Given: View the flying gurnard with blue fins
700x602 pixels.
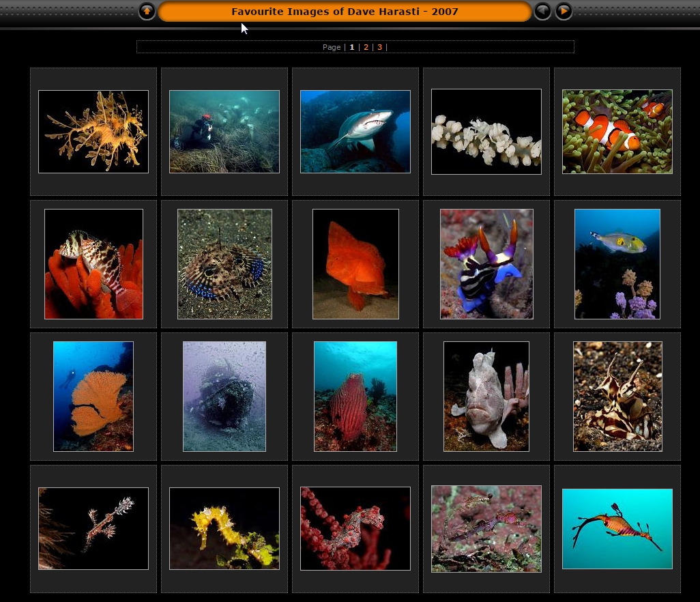Looking at the screenshot, I should (224, 264).
